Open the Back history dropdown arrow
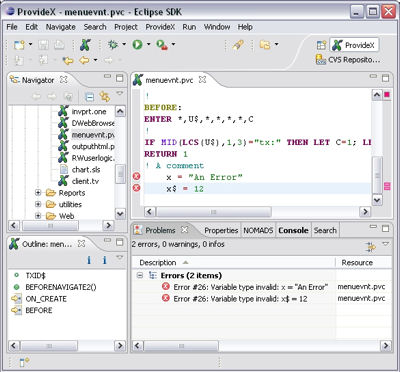This screenshot has height=372, width=400. [x=96, y=60]
